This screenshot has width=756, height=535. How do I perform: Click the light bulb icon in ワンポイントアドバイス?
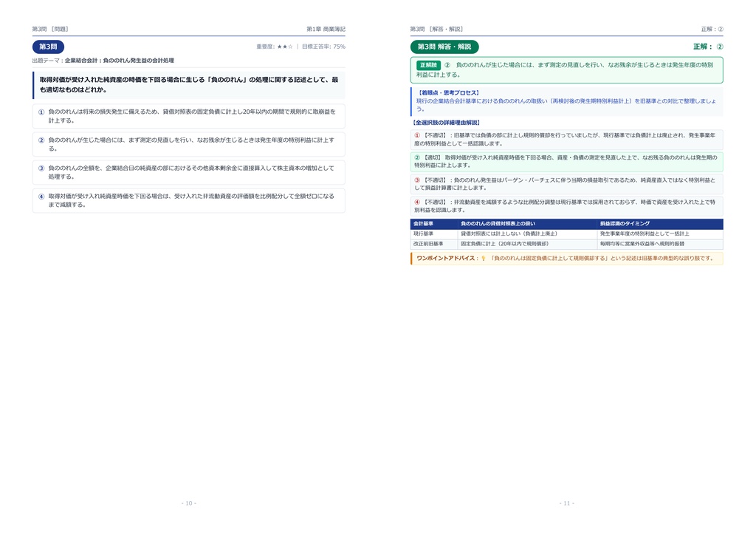click(x=484, y=259)
